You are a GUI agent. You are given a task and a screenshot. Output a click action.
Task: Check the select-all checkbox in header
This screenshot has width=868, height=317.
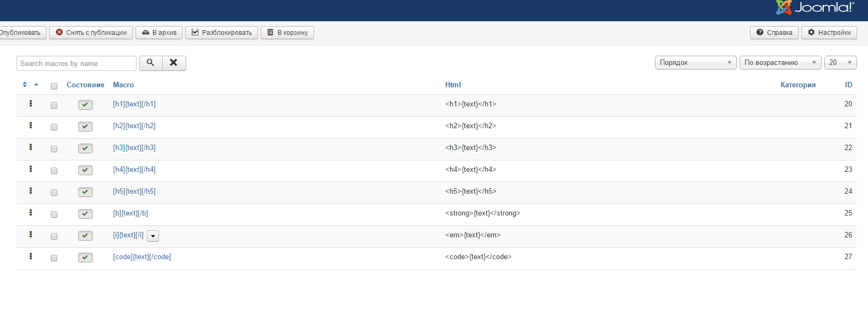click(x=54, y=86)
